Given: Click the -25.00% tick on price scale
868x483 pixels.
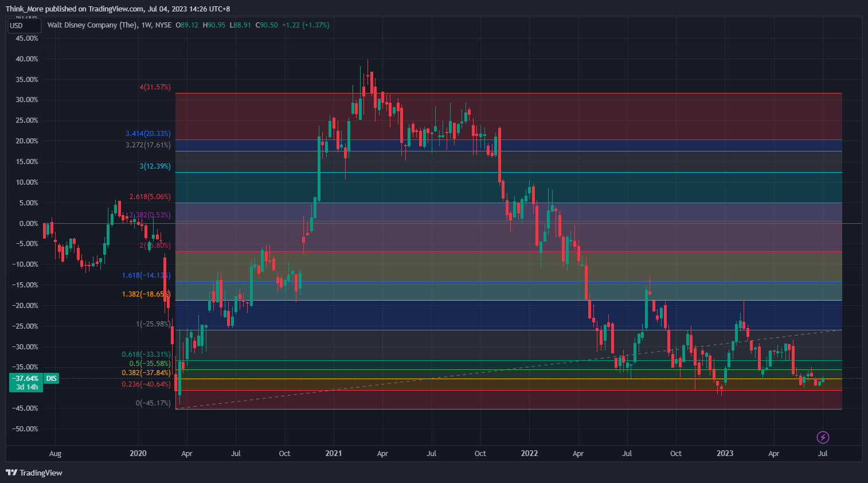Looking at the screenshot, I should click(25, 326).
